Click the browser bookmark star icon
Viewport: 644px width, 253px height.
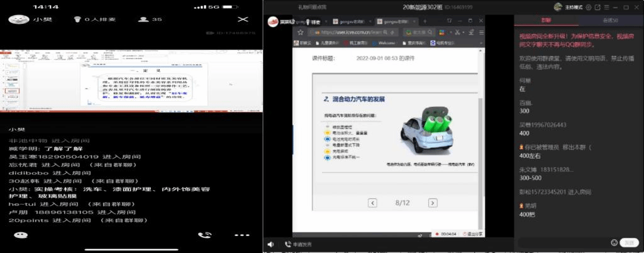click(301, 32)
